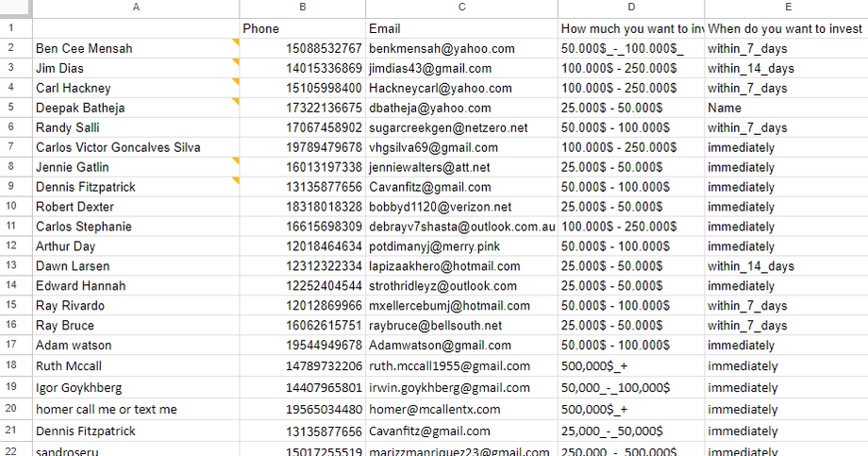Select email Hackneycarl@yahoo.com
This screenshot has height=456, width=868.
click(461, 88)
